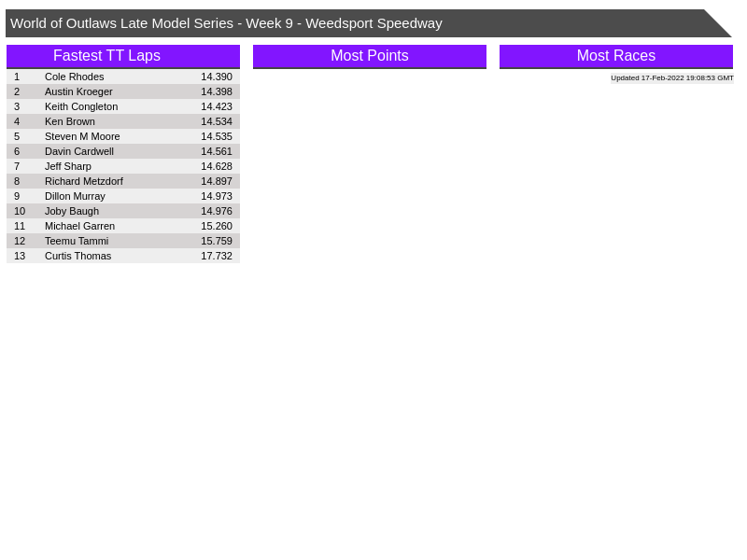
Task: Click Keith Congleton's row
Action: coord(81,106)
